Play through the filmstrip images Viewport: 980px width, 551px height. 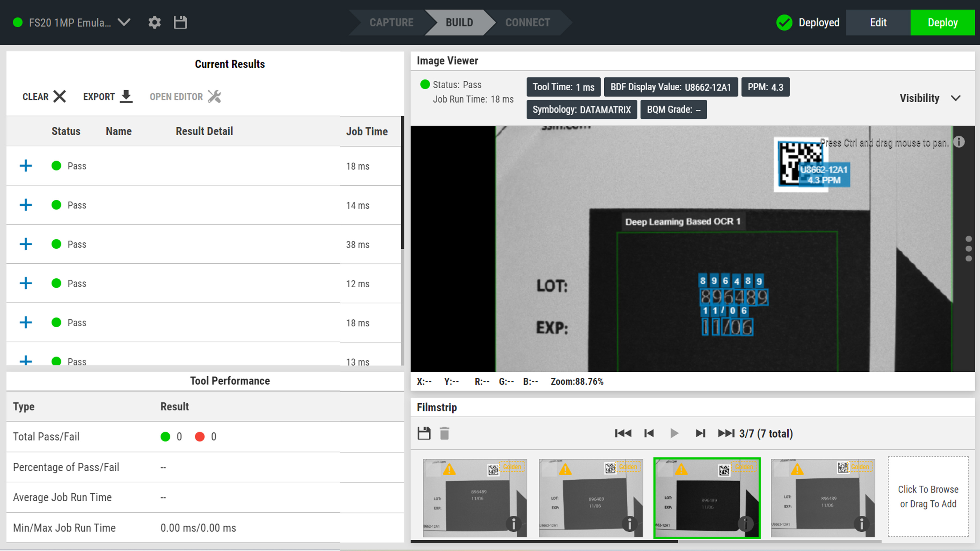[x=675, y=433]
